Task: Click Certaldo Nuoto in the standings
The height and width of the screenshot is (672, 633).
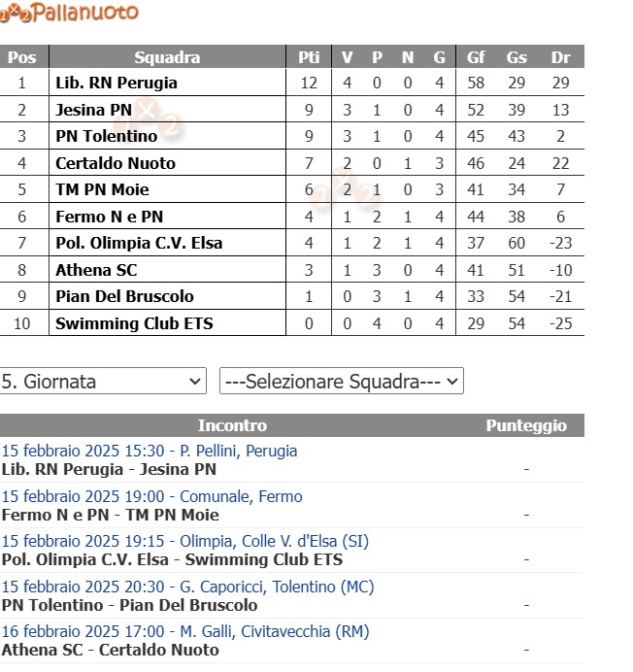Action: point(116,162)
